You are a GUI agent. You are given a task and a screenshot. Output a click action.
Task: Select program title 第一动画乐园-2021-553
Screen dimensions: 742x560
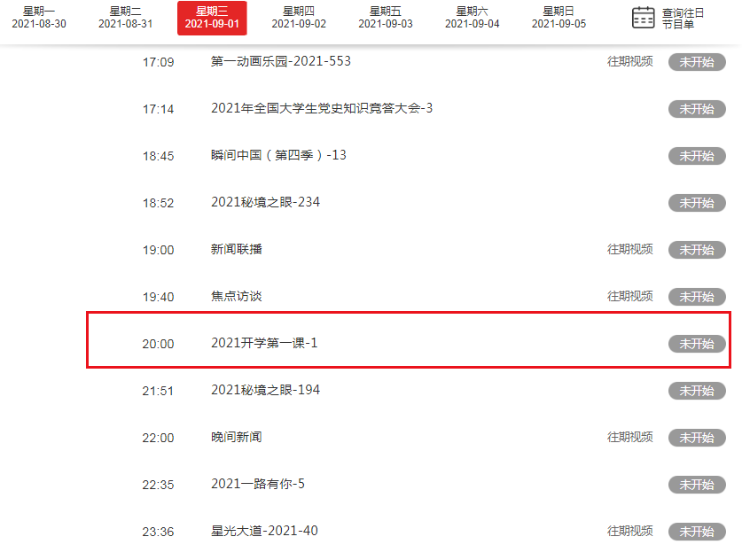tap(281, 61)
